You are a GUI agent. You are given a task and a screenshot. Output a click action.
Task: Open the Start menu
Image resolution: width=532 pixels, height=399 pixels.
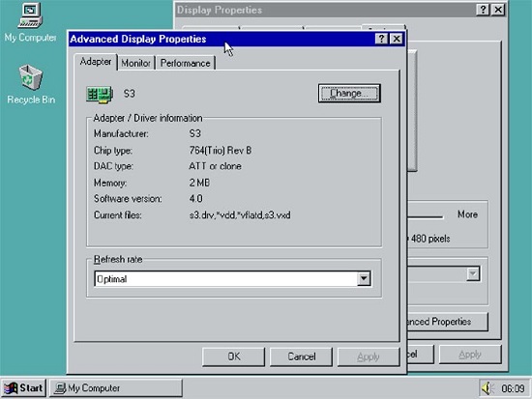[x=23, y=387]
